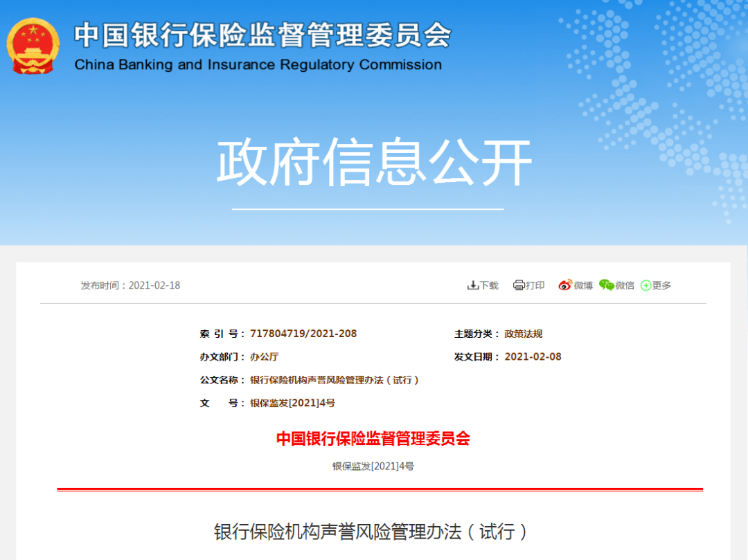The width and height of the screenshot is (748, 560).
Task: Click the green plus icon beside 更多
Action: point(645,285)
